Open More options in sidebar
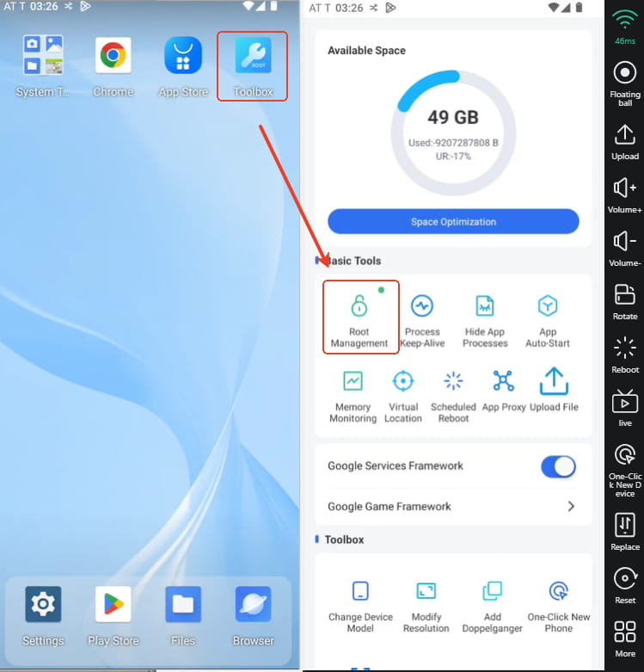The width and height of the screenshot is (644, 672). tap(625, 638)
